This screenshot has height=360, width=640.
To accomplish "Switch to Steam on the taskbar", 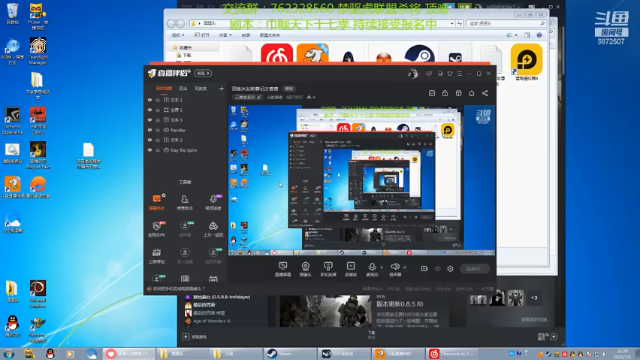I will coord(289,353).
